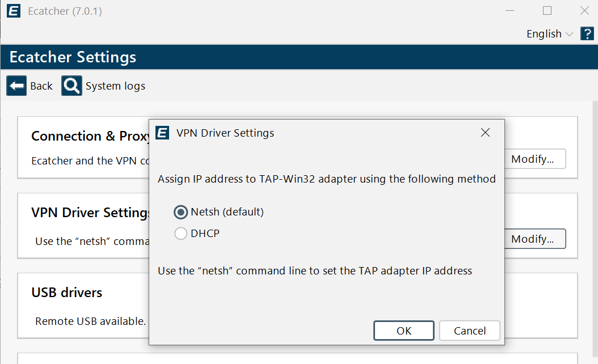
Task: Open System logs magnifier icon
Action: (71, 86)
